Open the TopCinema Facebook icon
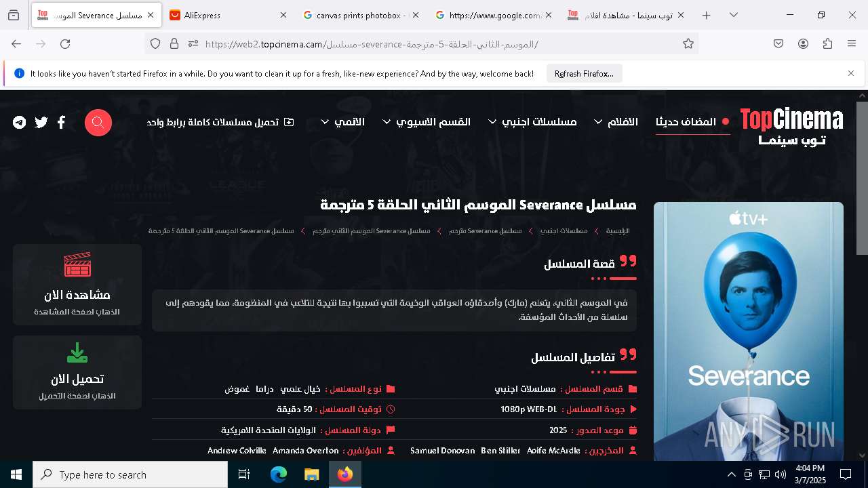This screenshot has width=868, height=488. [x=61, y=123]
